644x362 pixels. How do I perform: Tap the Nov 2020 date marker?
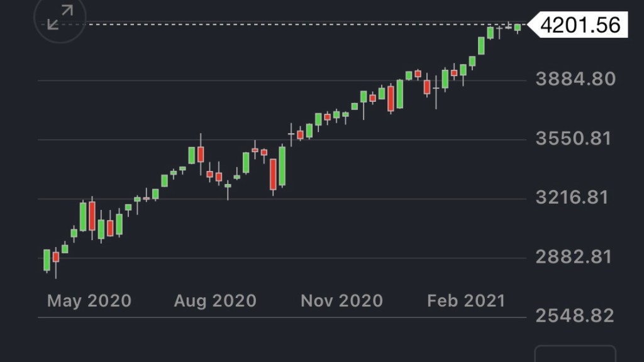click(341, 301)
